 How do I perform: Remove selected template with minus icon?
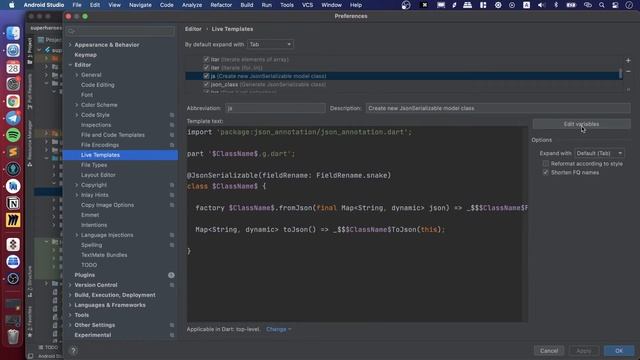click(628, 71)
